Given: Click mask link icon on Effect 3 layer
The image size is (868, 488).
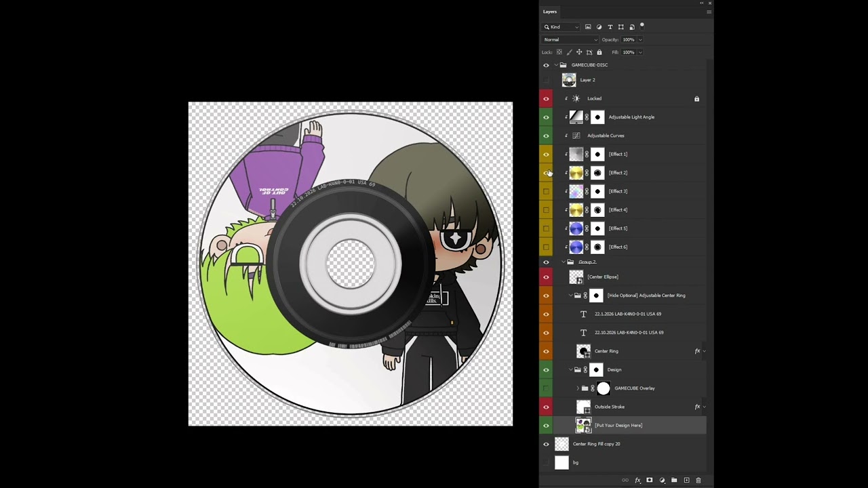Looking at the screenshot, I should coord(587,191).
